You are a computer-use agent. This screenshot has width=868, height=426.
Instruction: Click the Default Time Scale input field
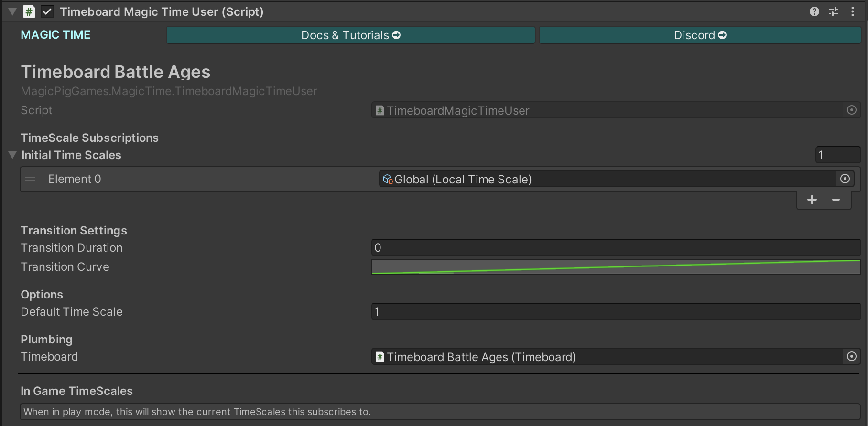pos(616,312)
